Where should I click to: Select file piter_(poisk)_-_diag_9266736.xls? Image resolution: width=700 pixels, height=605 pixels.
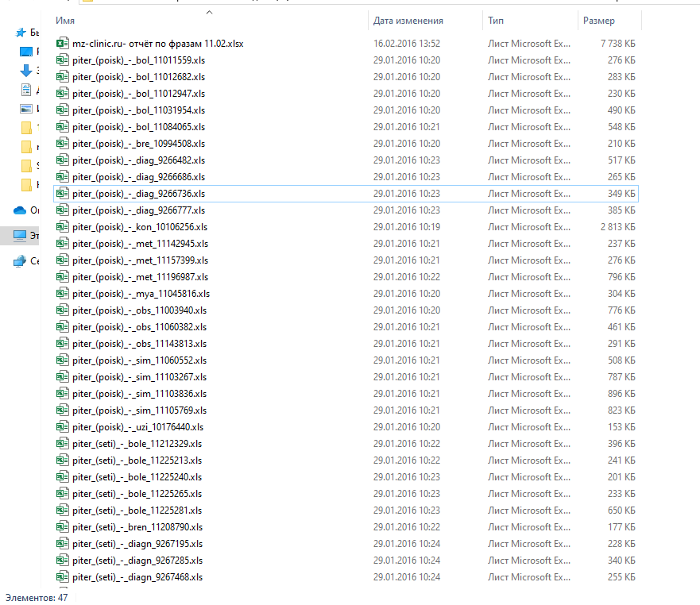click(138, 194)
